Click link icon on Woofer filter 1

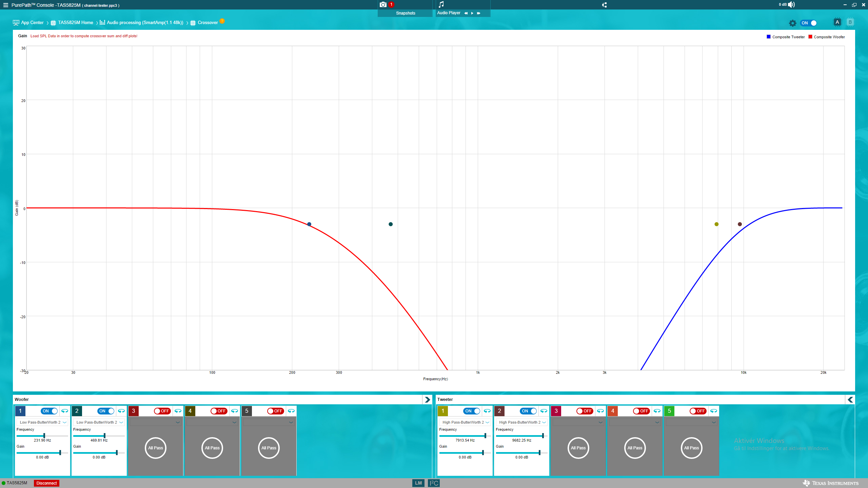(x=64, y=411)
